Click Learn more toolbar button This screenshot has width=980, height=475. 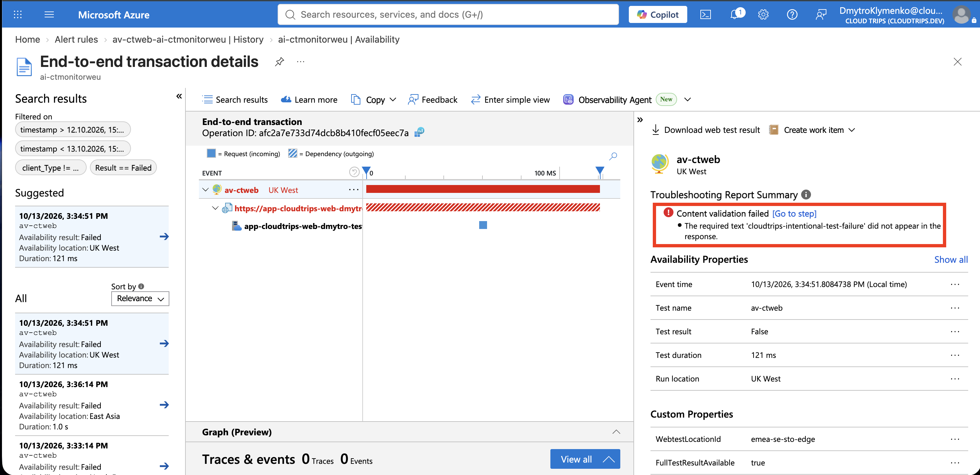pos(309,100)
